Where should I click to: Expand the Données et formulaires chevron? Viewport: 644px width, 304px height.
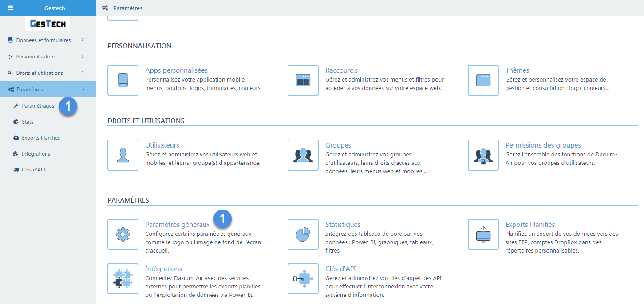pos(83,40)
